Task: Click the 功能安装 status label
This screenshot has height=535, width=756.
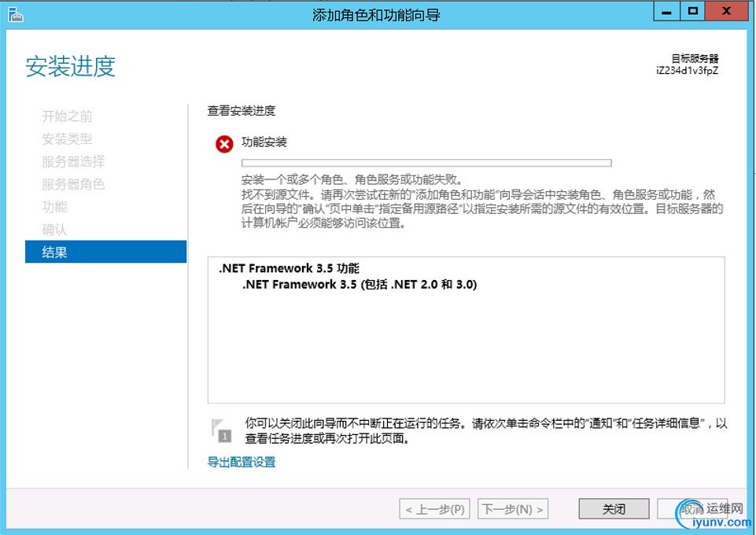Action: tap(264, 142)
